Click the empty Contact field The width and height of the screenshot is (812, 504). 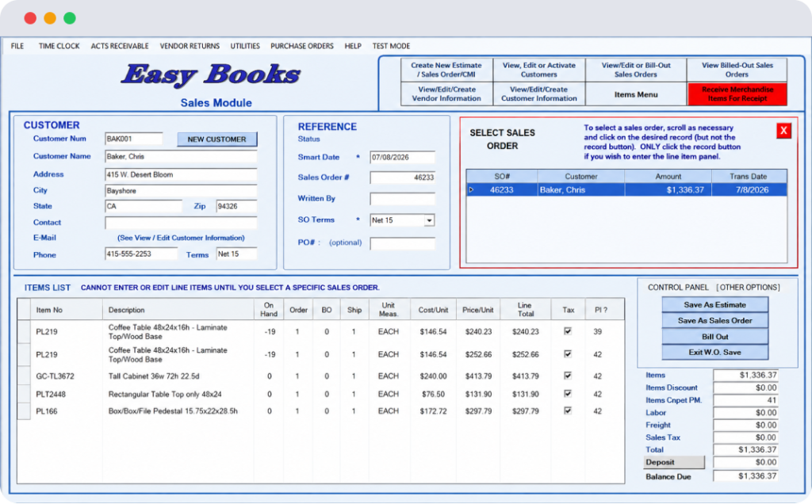coord(181,223)
